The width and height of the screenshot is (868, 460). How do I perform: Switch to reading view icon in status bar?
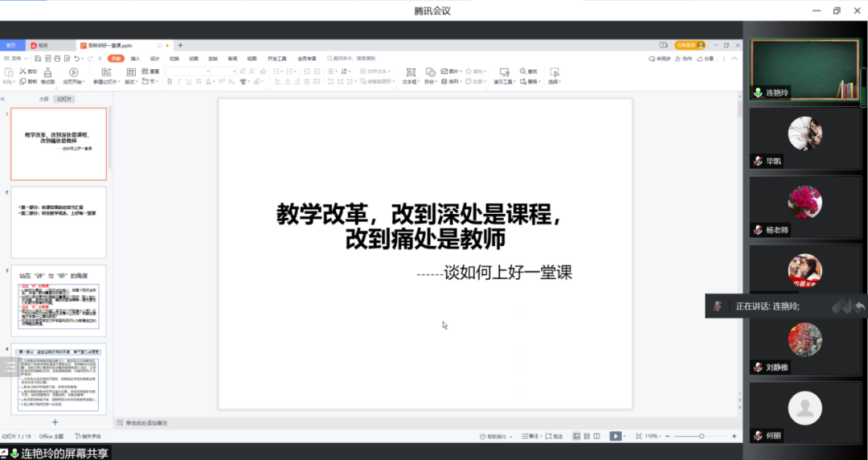596,437
